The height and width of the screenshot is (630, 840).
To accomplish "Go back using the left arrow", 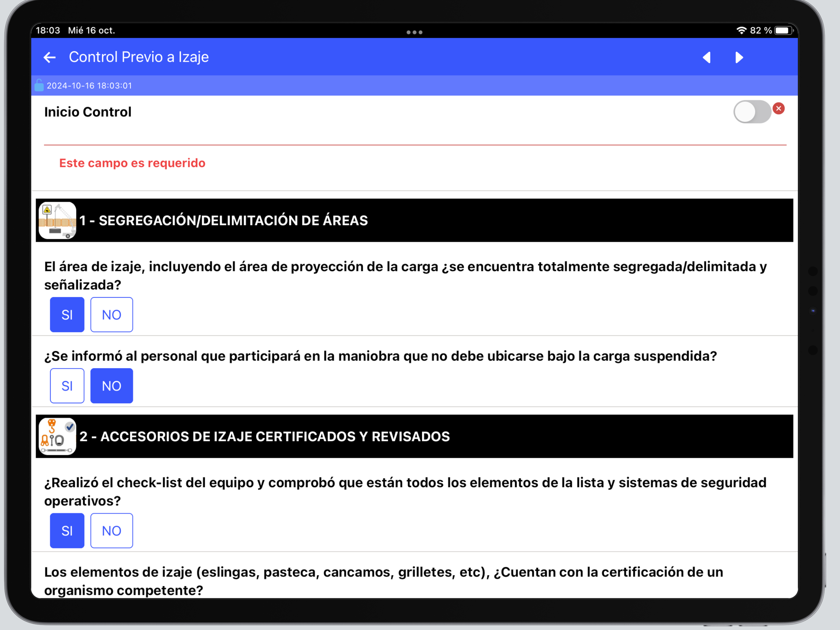I will tap(50, 57).
